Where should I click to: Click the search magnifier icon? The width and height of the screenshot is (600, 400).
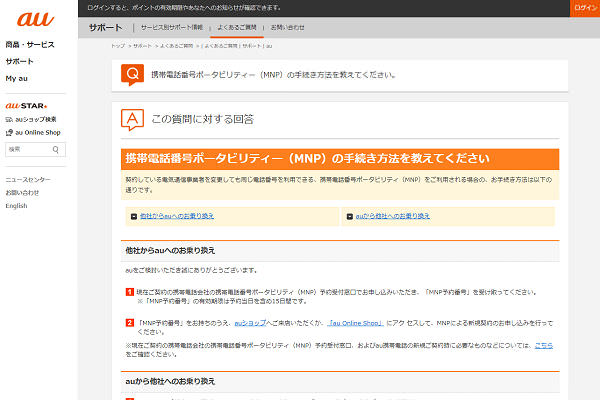pos(56,149)
